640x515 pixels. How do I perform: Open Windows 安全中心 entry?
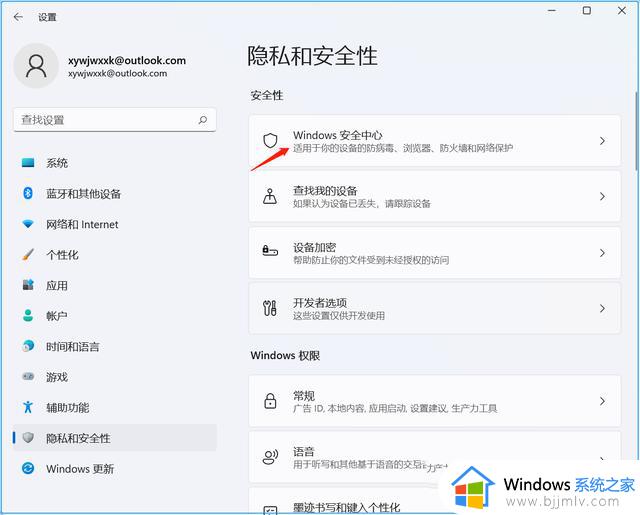(435, 141)
